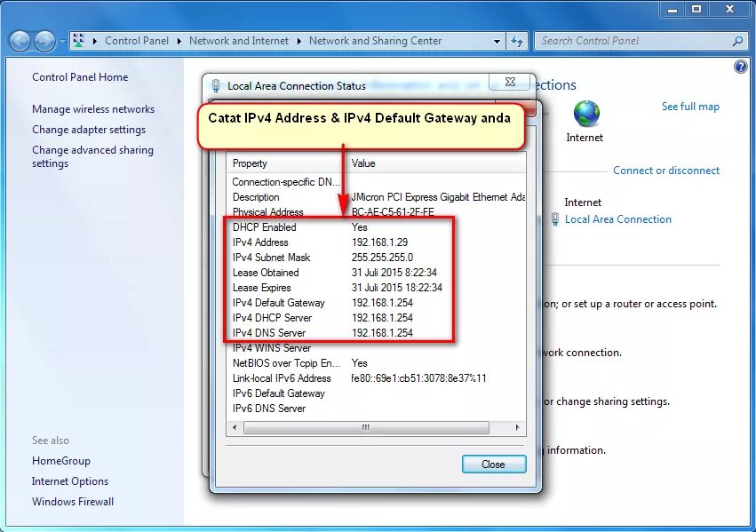Screen dimensions: 756x532
Task: Select the IPv4 DHCP Server row
Action: tap(376, 318)
